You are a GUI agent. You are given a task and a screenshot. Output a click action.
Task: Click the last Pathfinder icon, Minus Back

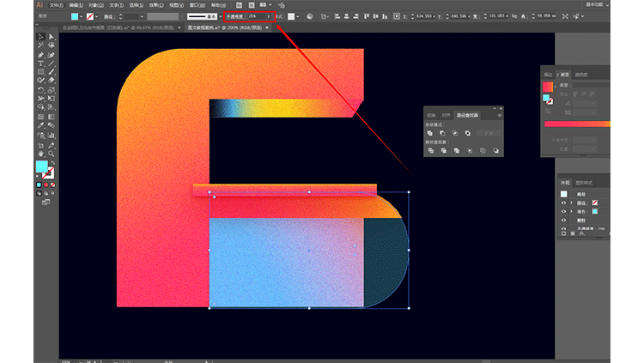tap(495, 150)
